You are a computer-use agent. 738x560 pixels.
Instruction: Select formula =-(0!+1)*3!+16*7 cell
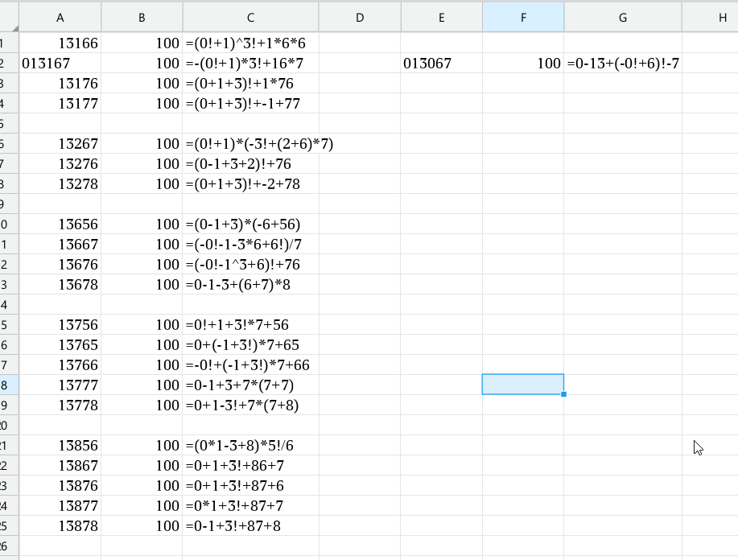point(250,63)
